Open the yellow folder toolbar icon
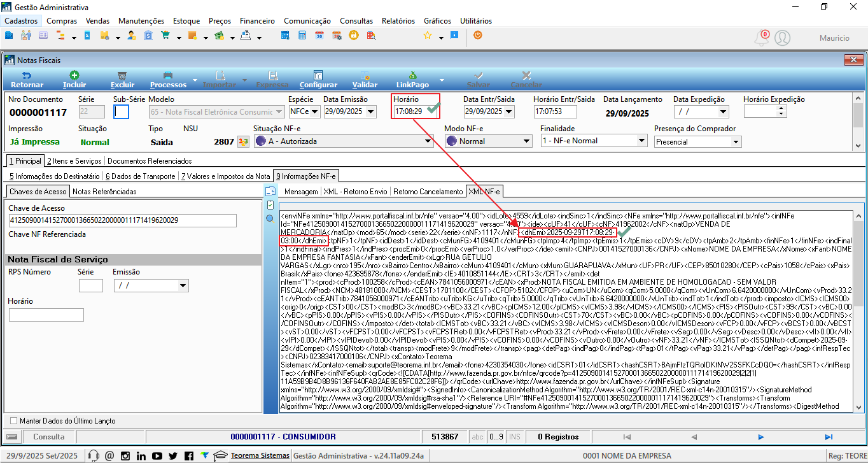Screen dimensions: 868x463 pyautogui.click(x=104, y=35)
